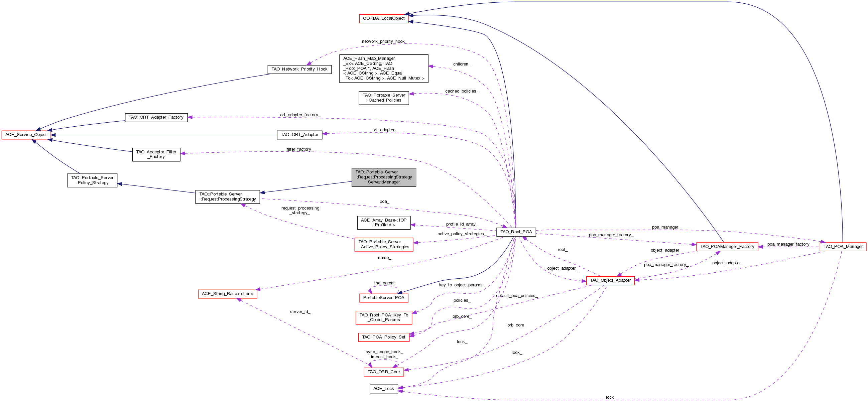Viewport: 868px width, 402px height.
Task: Click the TAO::Portable_Server::Active_Policy_Strategies node
Action: (x=384, y=245)
